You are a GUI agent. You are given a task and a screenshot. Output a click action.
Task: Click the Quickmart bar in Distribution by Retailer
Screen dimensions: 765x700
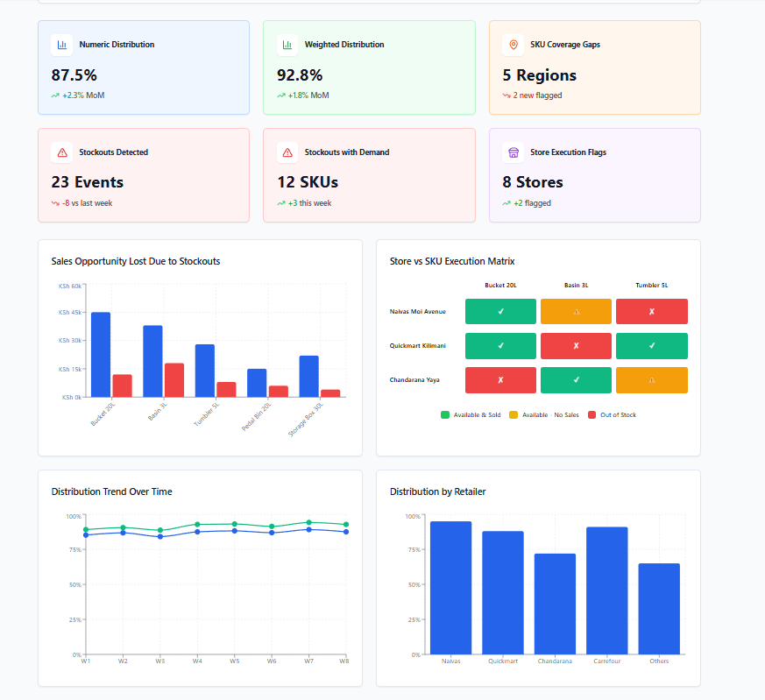[503, 593]
